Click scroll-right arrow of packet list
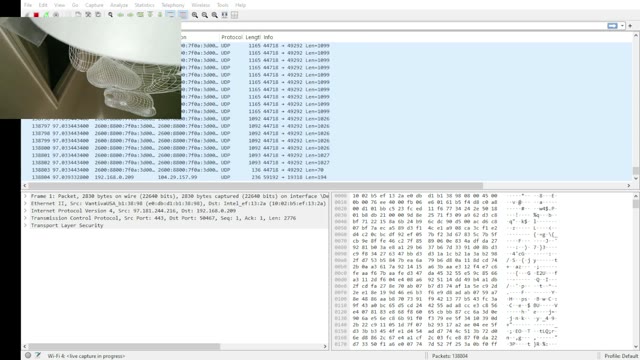 [629, 185]
